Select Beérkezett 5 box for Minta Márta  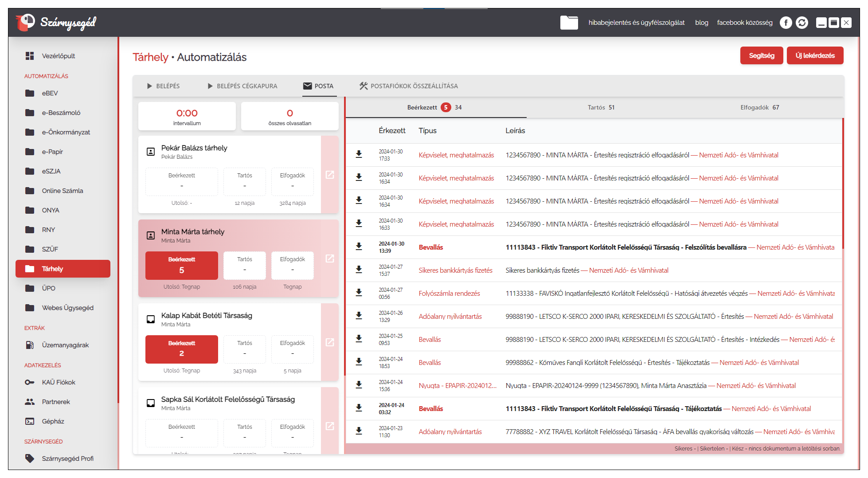point(181,265)
